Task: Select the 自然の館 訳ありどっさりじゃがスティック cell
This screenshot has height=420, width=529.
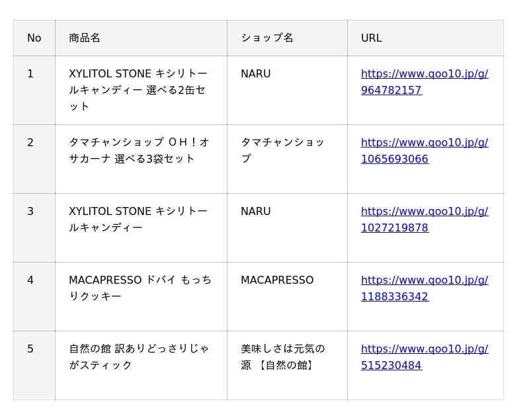Action: tap(141, 366)
